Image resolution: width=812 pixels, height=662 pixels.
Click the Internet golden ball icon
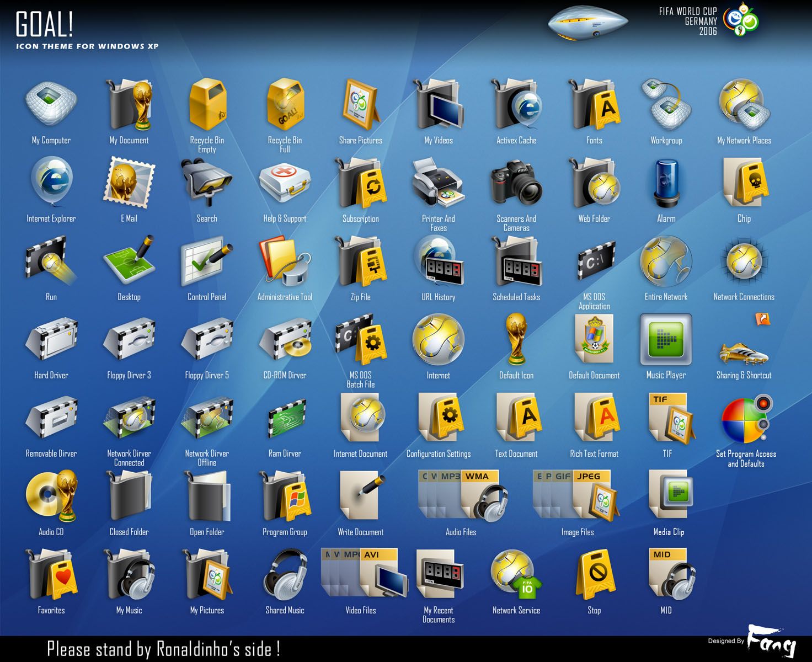439,339
